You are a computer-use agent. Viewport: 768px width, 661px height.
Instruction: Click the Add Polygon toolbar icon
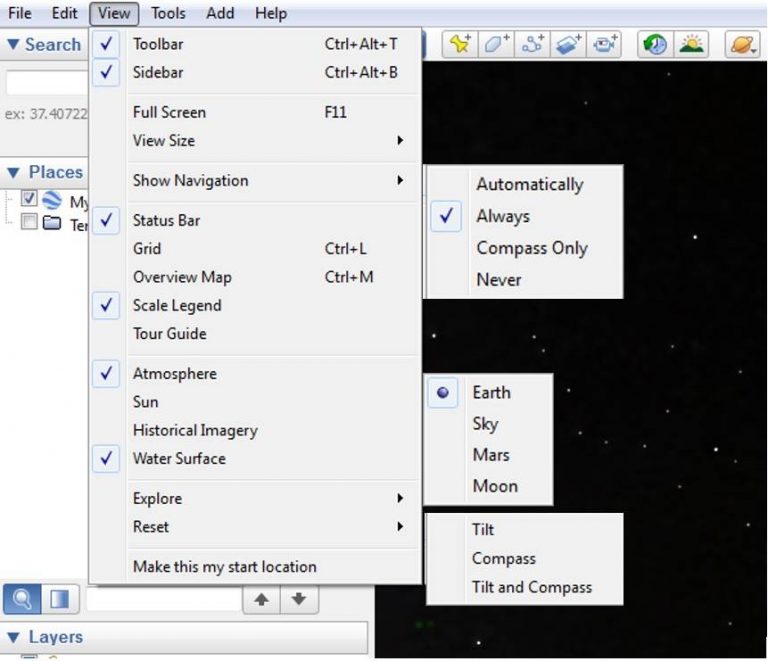pyautogui.click(x=496, y=45)
